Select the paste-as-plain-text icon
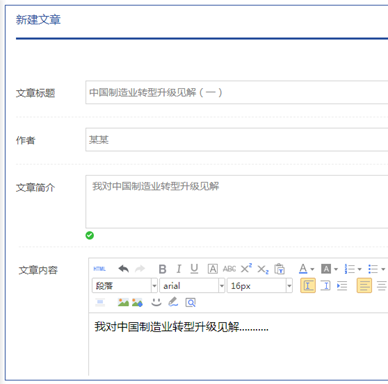This screenshot has height=384, width=388. coord(279,269)
